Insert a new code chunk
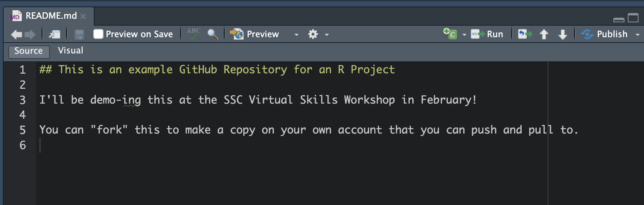This screenshot has height=205, width=644. (450, 34)
